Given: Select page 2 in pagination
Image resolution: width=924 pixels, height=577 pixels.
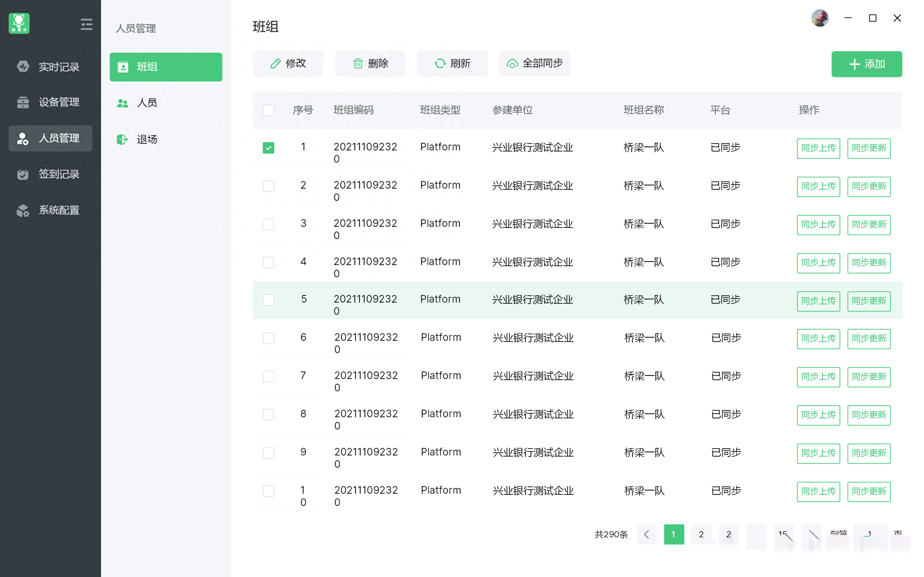Looking at the screenshot, I should pyautogui.click(x=701, y=534).
